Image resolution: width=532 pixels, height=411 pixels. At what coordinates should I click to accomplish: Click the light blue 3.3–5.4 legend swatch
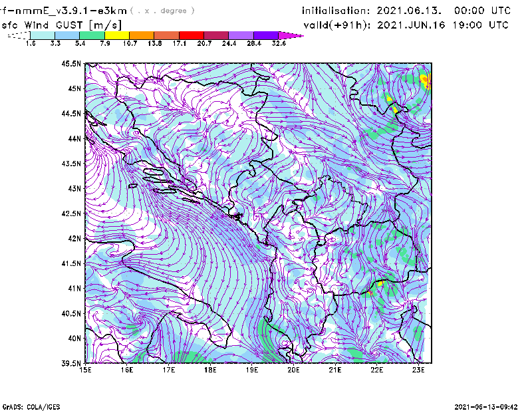click(x=67, y=35)
